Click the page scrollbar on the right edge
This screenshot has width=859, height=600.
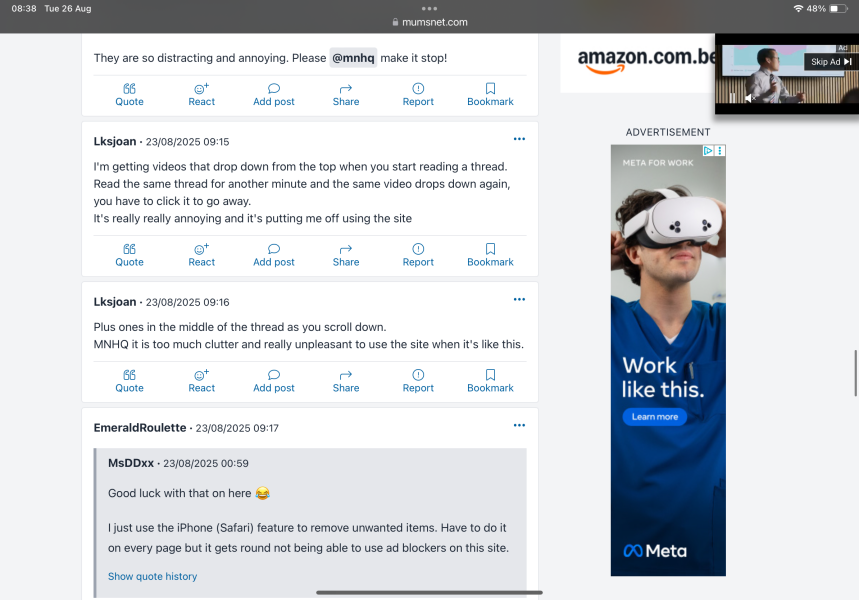tap(856, 373)
